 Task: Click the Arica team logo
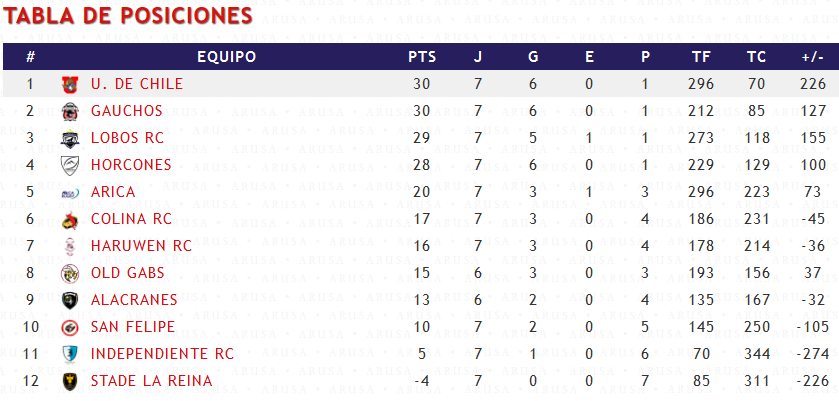tap(70, 193)
